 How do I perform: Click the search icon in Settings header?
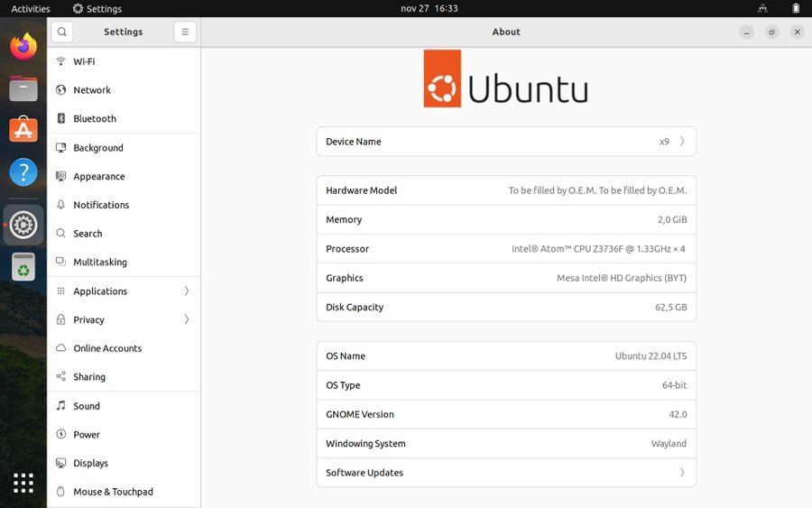[x=61, y=32]
